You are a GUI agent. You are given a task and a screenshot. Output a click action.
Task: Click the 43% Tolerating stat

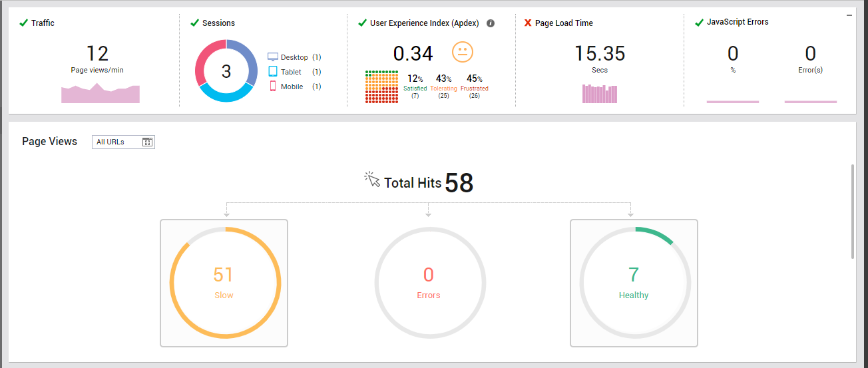443,87
